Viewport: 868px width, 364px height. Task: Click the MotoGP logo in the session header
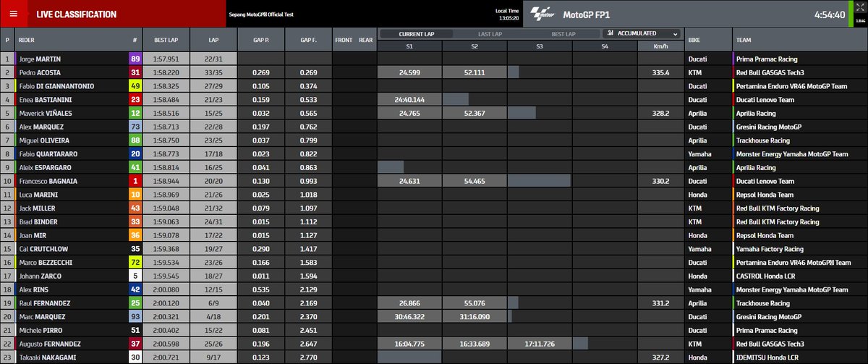(x=542, y=14)
